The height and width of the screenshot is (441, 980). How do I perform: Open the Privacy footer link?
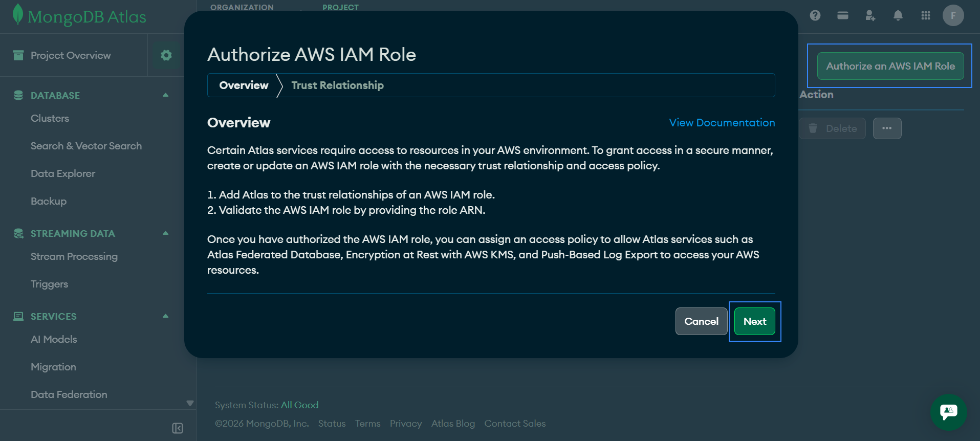click(406, 424)
